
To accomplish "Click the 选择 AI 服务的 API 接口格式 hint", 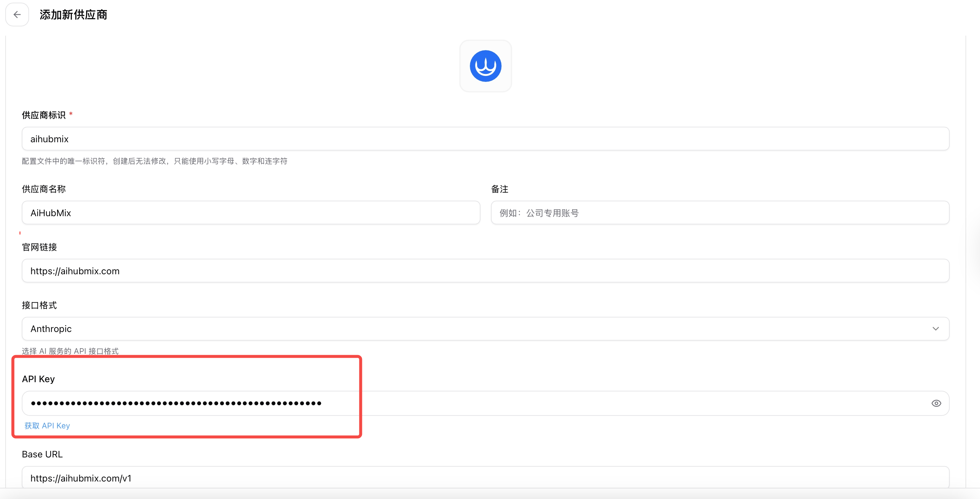I will [x=70, y=350].
